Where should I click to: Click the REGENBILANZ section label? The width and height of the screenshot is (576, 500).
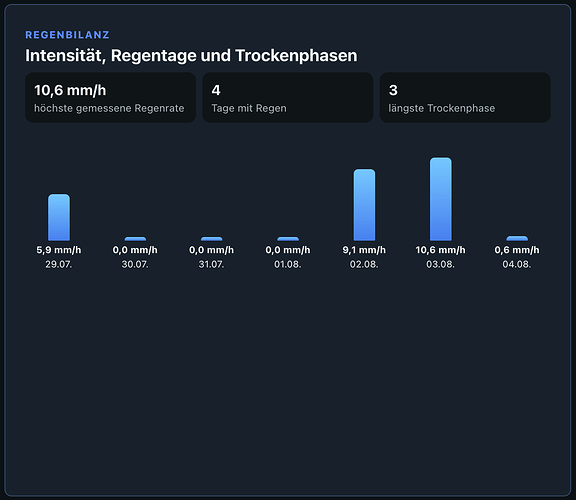[x=67, y=35]
